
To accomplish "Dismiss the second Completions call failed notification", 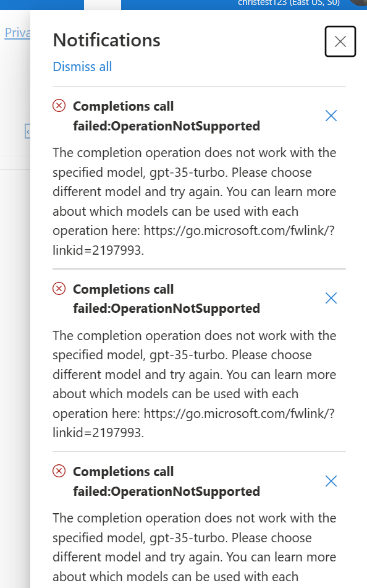I will pos(331,298).
